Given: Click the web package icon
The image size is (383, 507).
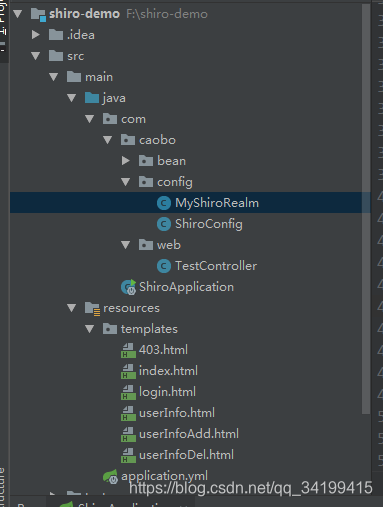Looking at the screenshot, I should click(146, 245).
